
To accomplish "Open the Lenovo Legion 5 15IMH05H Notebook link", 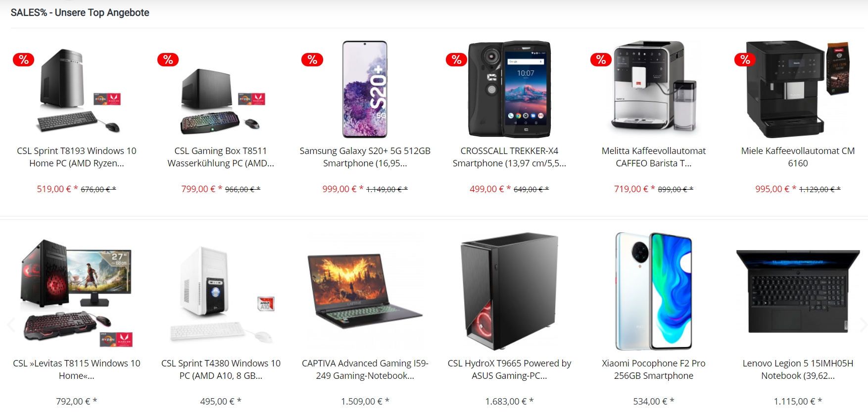I will 798,369.
